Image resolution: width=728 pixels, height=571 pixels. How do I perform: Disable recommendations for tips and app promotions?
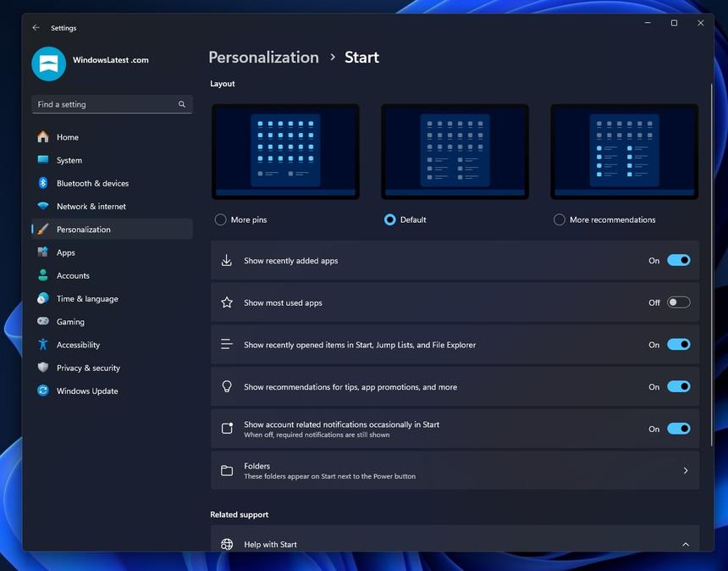click(x=678, y=386)
